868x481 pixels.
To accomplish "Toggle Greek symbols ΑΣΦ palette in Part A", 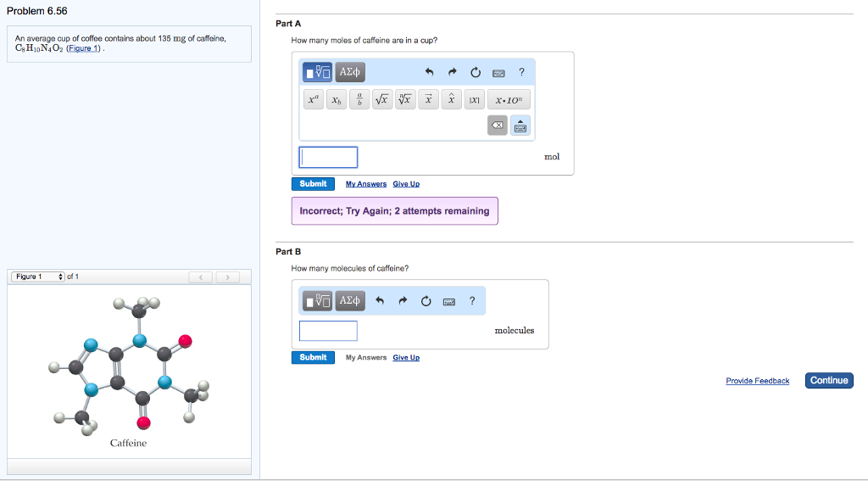I will click(350, 71).
